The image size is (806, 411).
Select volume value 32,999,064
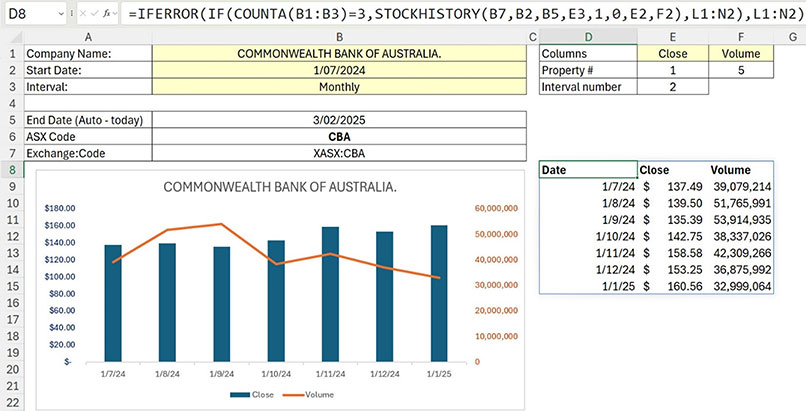tap(741, 286)
